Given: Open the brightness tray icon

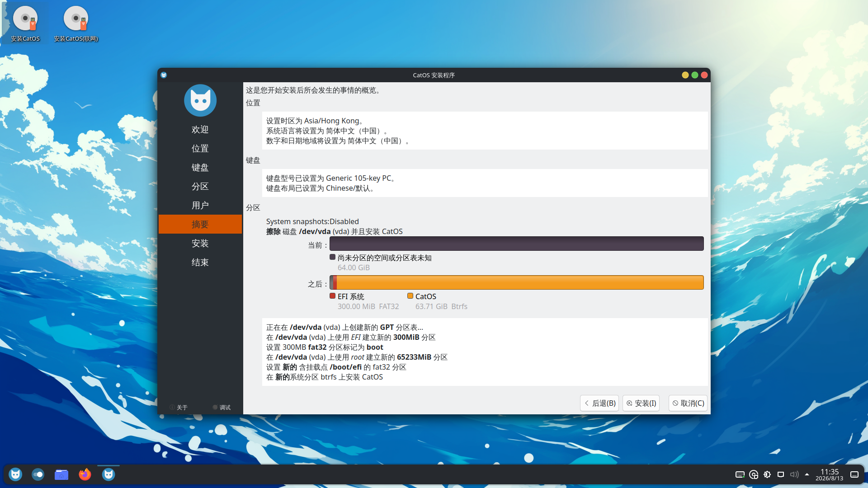Looking at the screenshot, I should (x=767, y=474).
